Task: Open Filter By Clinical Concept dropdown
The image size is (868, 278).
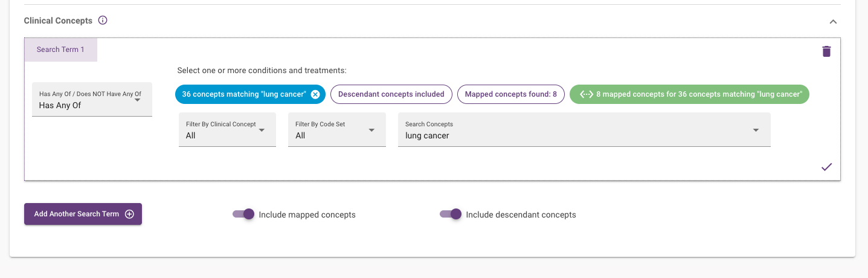Action: [x=227, y=129]
